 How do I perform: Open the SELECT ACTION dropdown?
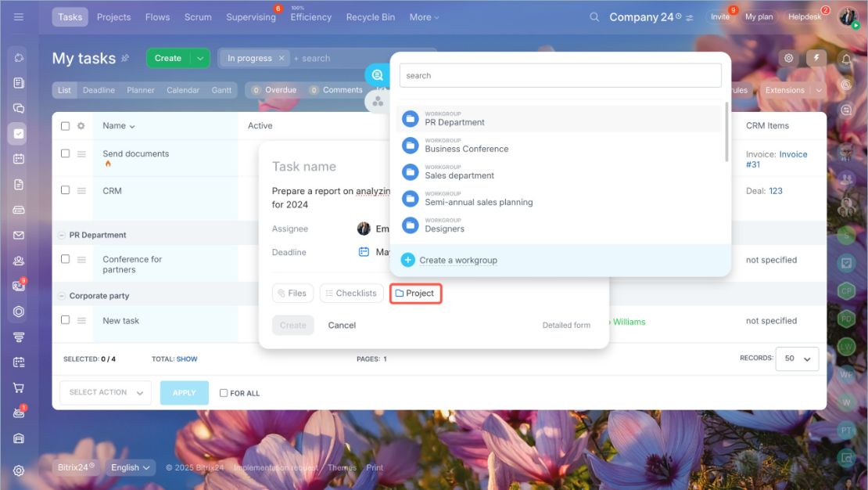coord(106,392)
